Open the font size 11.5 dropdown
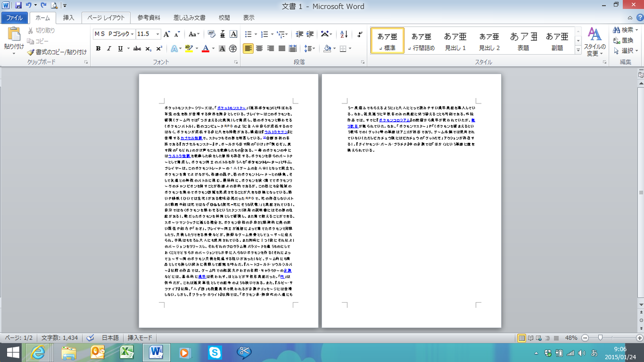This screenshot has width=644, height=362. point(158,34)
